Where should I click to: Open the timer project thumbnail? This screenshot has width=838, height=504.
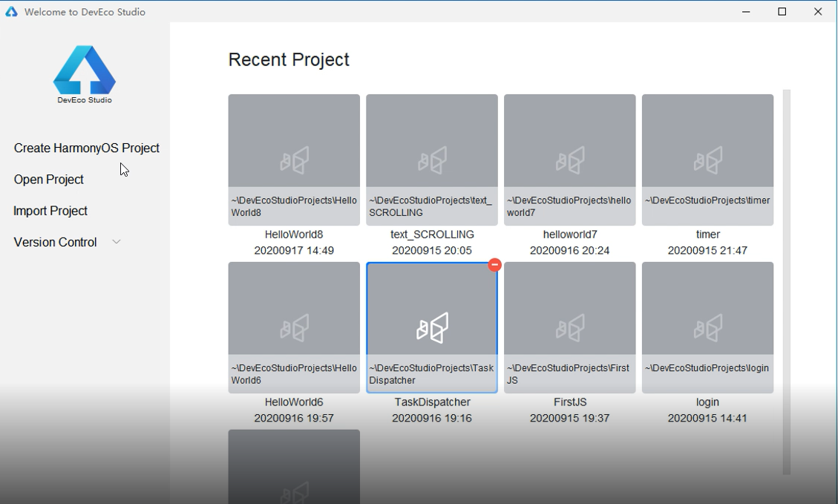point(707,160)
